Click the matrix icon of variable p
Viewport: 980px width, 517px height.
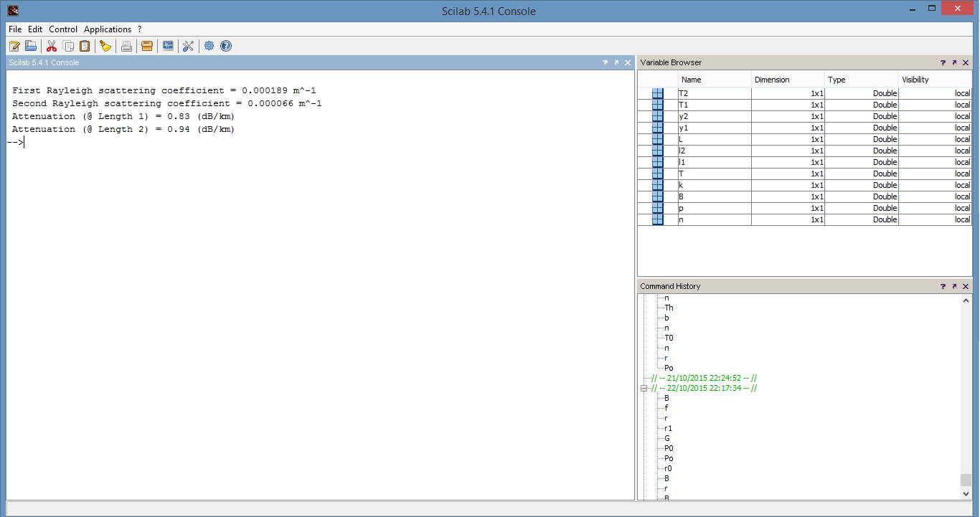(658, 208)
